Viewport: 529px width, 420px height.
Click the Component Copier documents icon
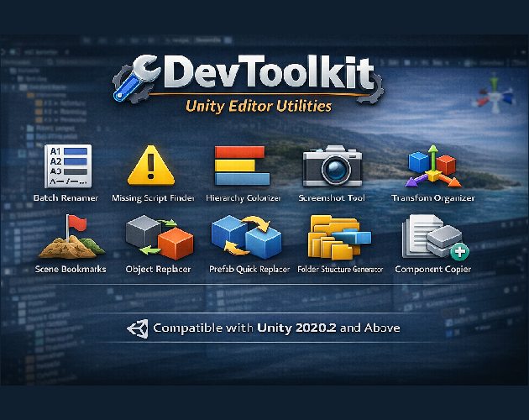[x=435, y=238]
